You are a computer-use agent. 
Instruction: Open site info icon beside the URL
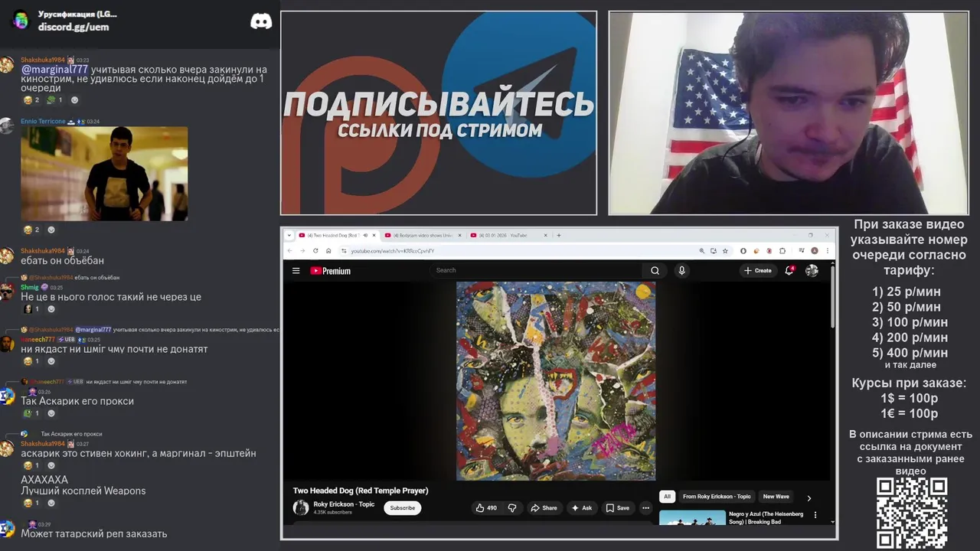point(344,251)
